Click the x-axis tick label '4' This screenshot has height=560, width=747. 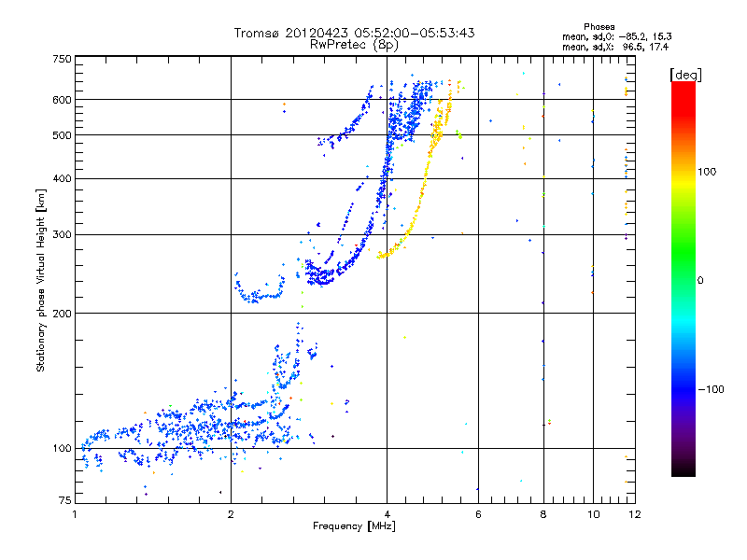(387, 514)
